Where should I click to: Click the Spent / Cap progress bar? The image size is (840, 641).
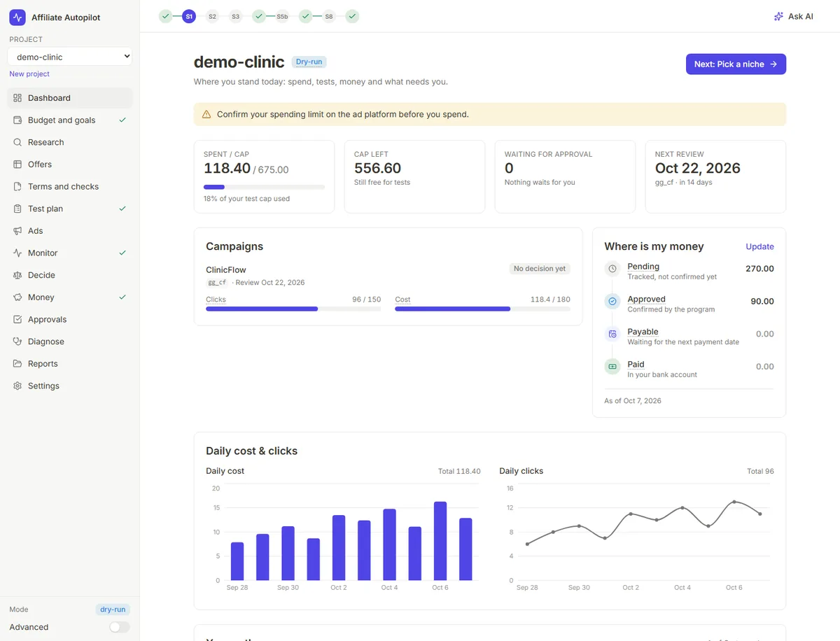[x=264, y=188]
